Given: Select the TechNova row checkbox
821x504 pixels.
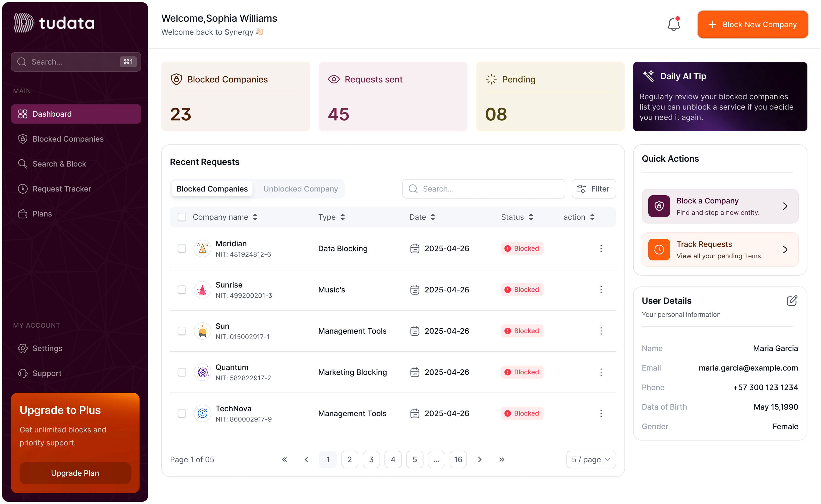Looking at the screenshot, I should (182, 413).
